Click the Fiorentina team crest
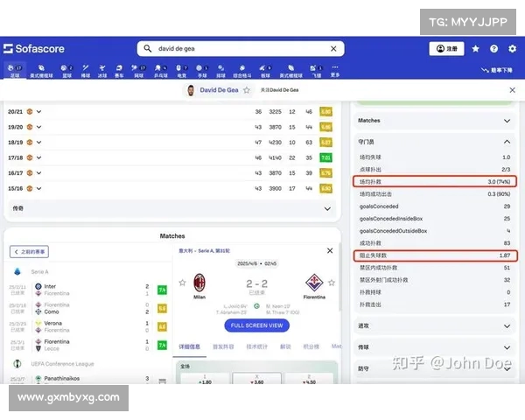This screenshot has height=420, width=525. [314, 283]
